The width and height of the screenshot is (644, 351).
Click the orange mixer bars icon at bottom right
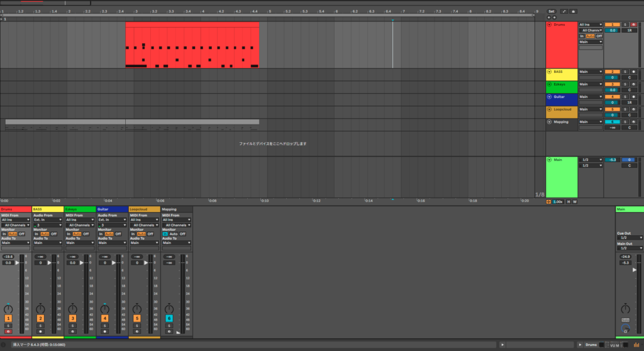coord(635,345)
